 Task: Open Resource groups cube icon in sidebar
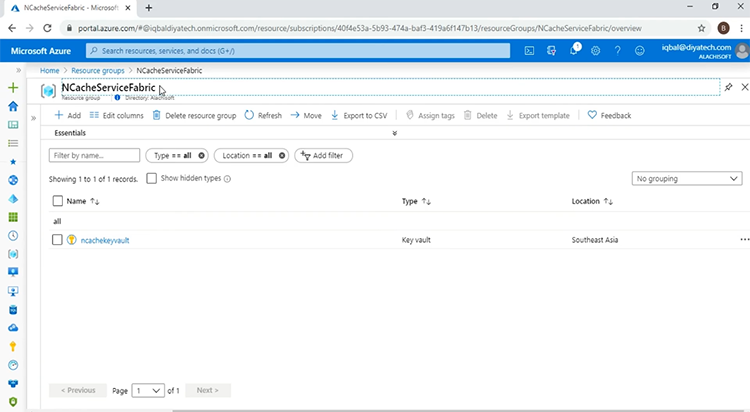(13, 254)
